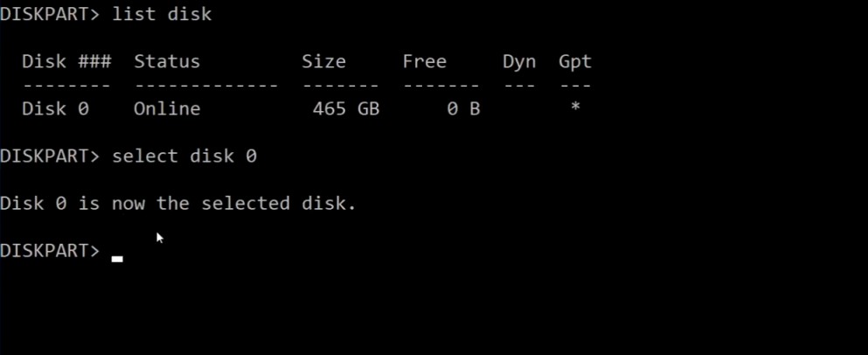Click the 465 GB size value
This screenshot has height=355, width=868.
346,108
